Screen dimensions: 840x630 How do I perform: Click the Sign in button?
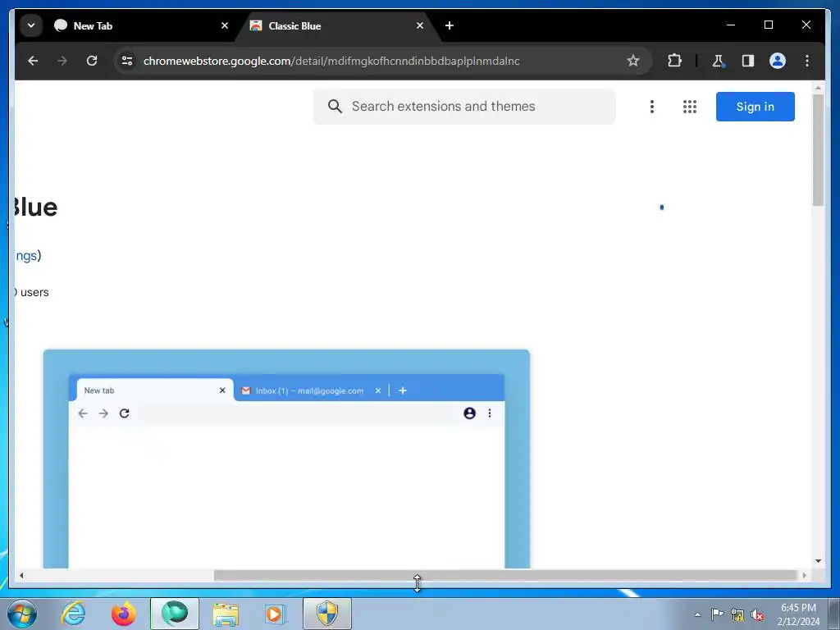click(x=756, y=107)
